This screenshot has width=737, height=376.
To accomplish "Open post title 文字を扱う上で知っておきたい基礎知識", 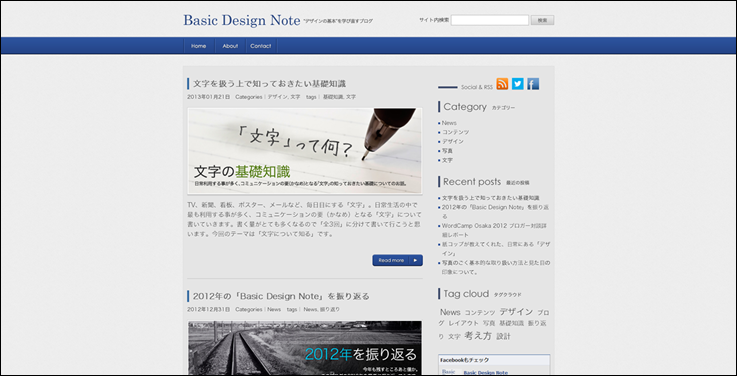I will [x=269, y=84].
